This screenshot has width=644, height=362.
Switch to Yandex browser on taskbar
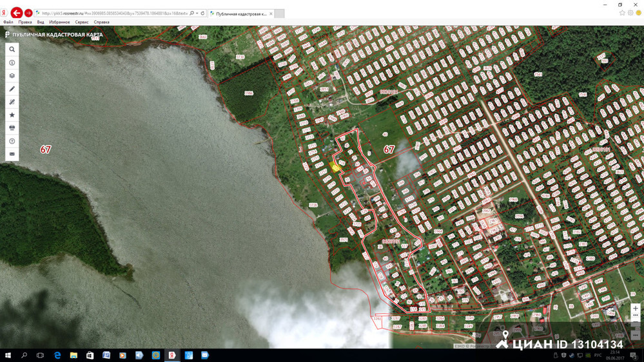(172, 356)
